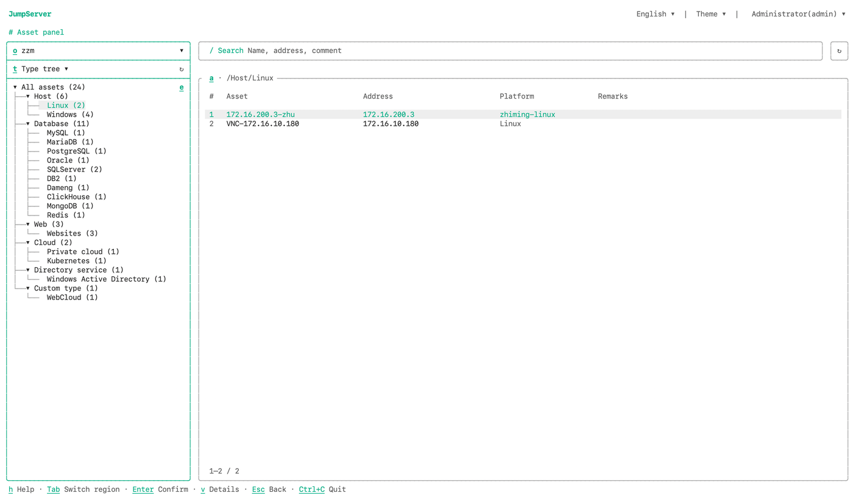Click the JumpServer logo text
The image size is (853, 504).
(x=30, y=14)
